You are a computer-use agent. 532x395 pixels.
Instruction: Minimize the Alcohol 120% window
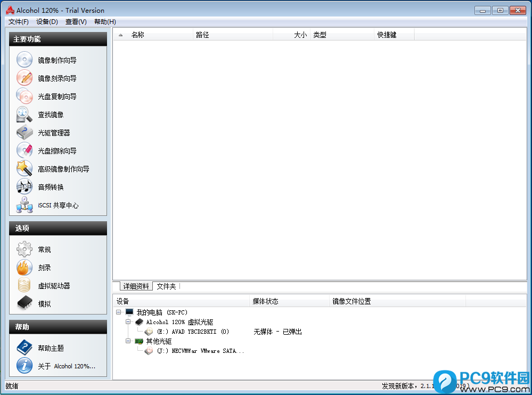pyautogui.click(x=482, y=11)
